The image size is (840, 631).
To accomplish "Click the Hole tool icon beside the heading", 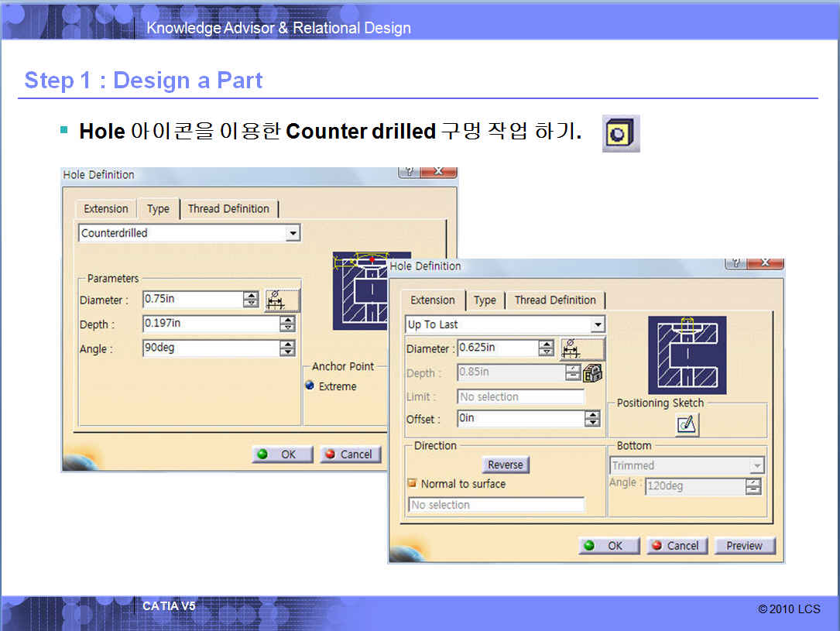I will (x=621, y=133).
